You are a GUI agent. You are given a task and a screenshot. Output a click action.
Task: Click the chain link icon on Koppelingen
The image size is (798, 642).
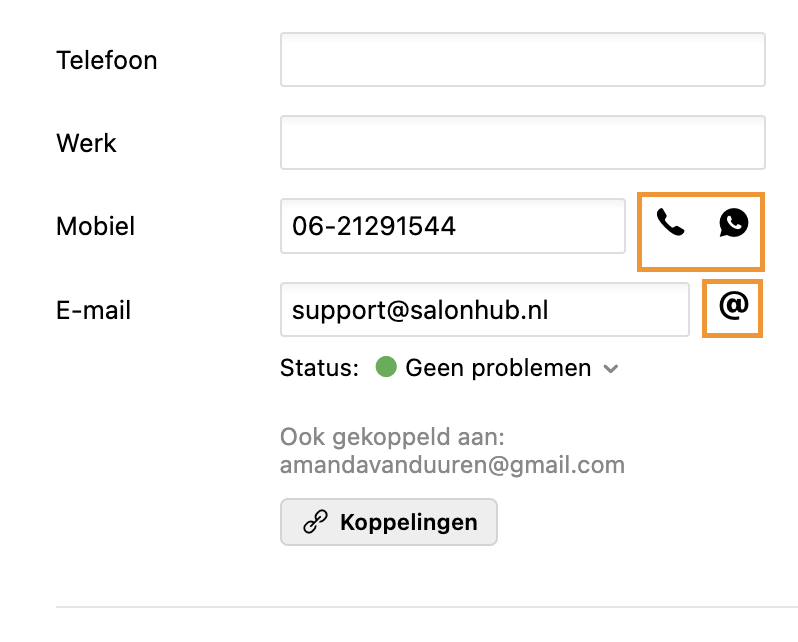tap(315, 522)
